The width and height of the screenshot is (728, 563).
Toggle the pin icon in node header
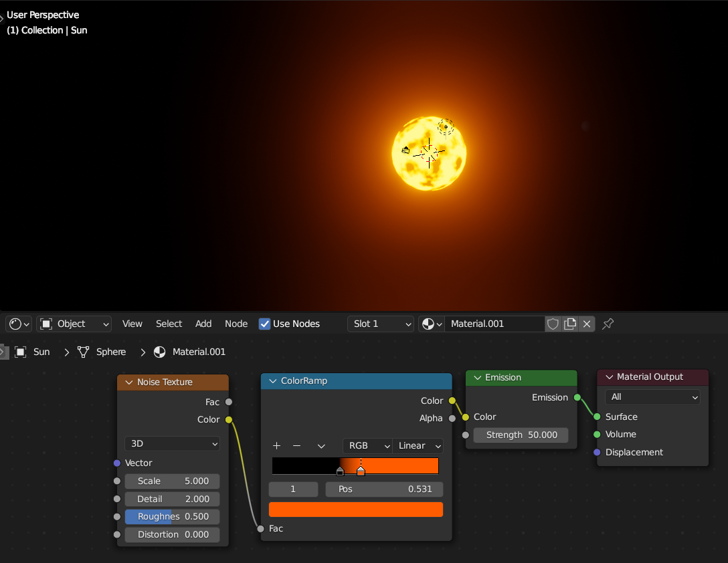608,324
